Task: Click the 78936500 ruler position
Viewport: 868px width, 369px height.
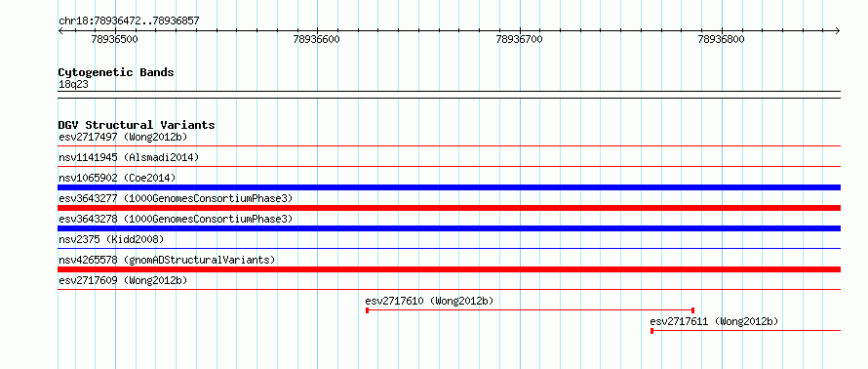Action: click(114, 39)
